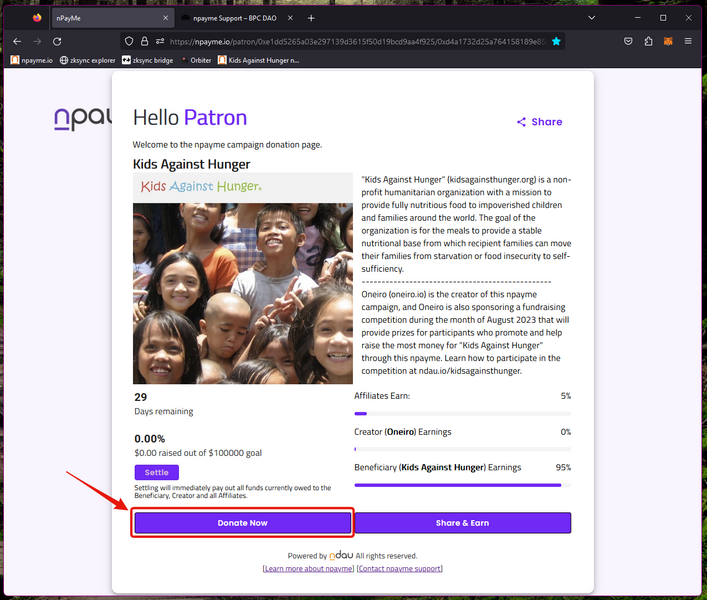Click the Firefox logo icon in tab bar
The height and width of the screenshot is (600, 707).
point(37,18)
